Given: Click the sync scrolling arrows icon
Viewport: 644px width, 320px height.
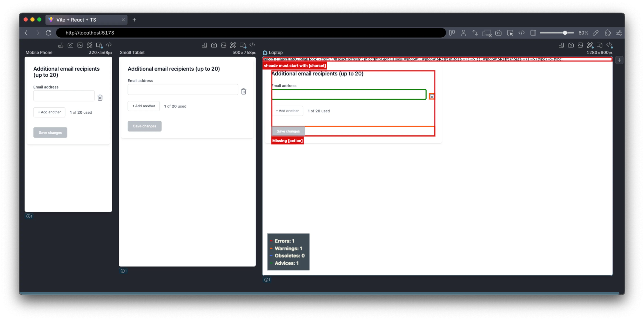Looking at the screenshot, I should 475,33.
